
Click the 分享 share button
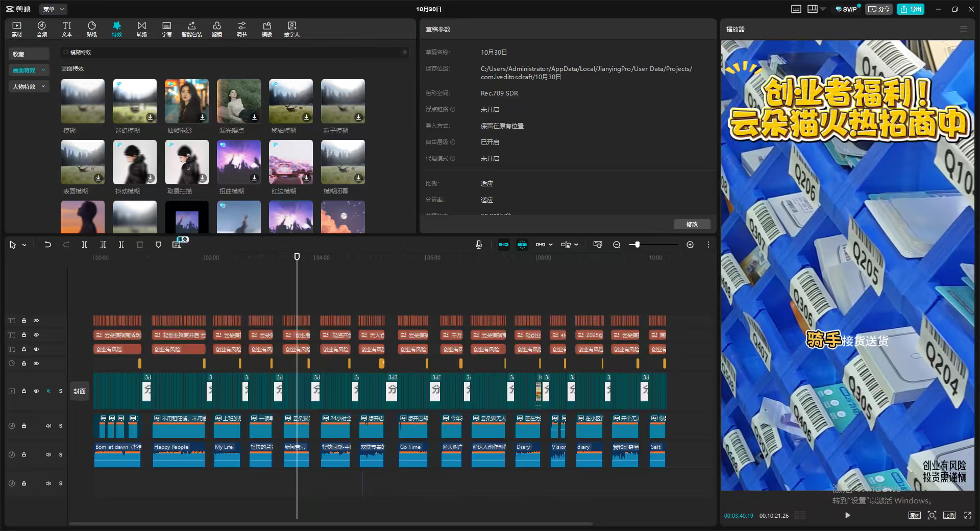879,9
